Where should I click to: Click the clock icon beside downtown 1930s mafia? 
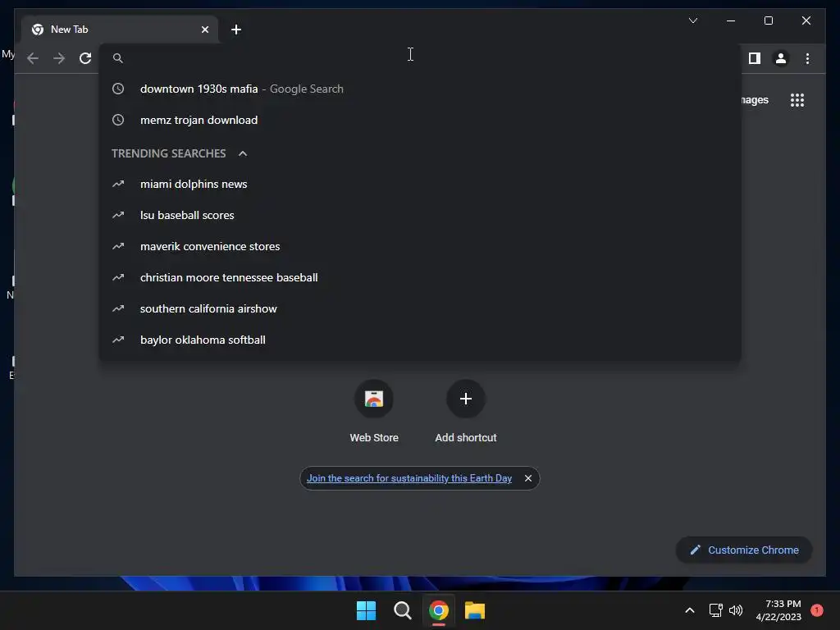tap(118, 89)
